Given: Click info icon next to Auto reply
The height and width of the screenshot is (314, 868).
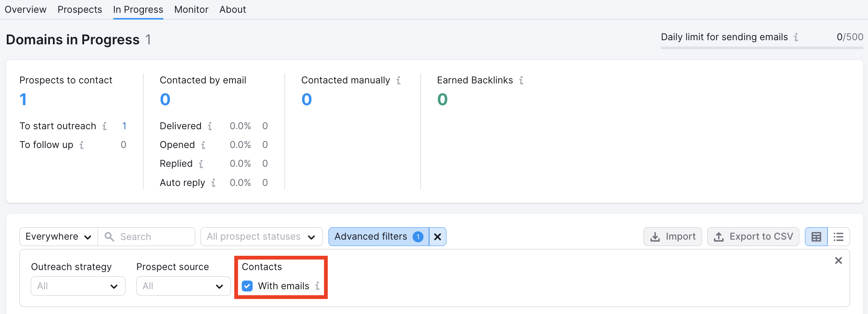Looking at the screenshot, I should (213, 183).
